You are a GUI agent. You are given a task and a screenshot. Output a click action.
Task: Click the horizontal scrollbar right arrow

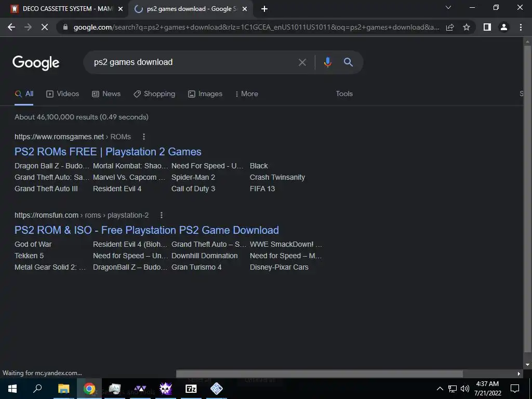(x=519, y=374)
